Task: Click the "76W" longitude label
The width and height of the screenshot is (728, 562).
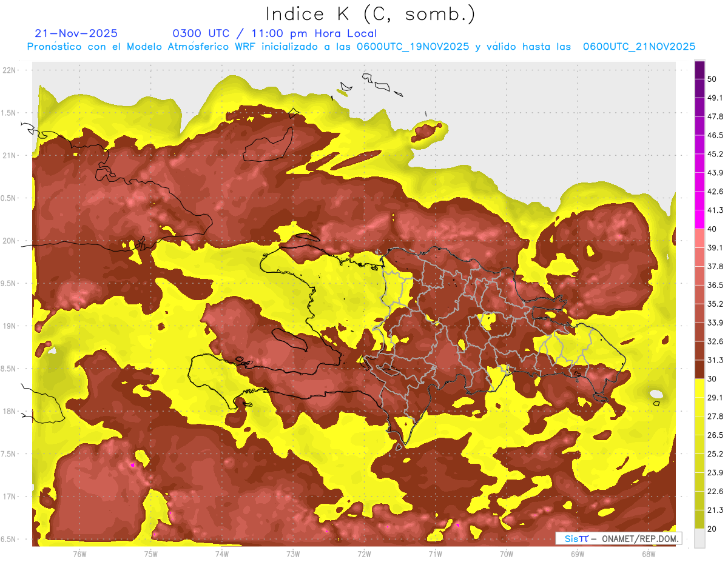Action: pyautogui.click(x=79, y=554)
